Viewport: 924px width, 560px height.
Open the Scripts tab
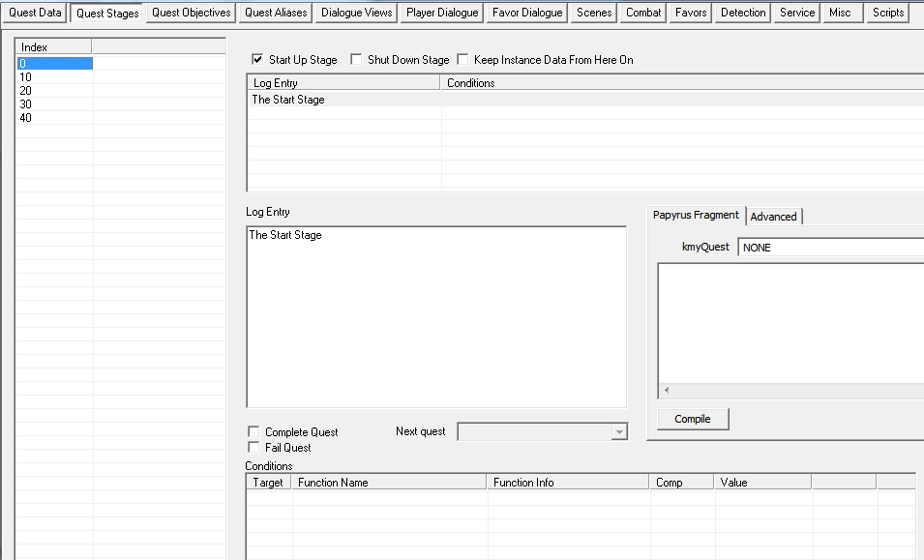[887, 13]
